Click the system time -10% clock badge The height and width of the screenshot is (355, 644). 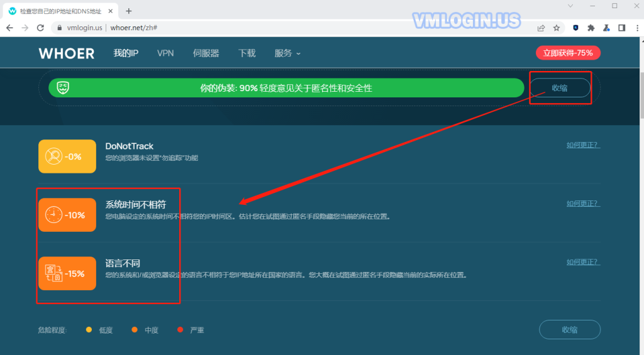pos(67,215)
